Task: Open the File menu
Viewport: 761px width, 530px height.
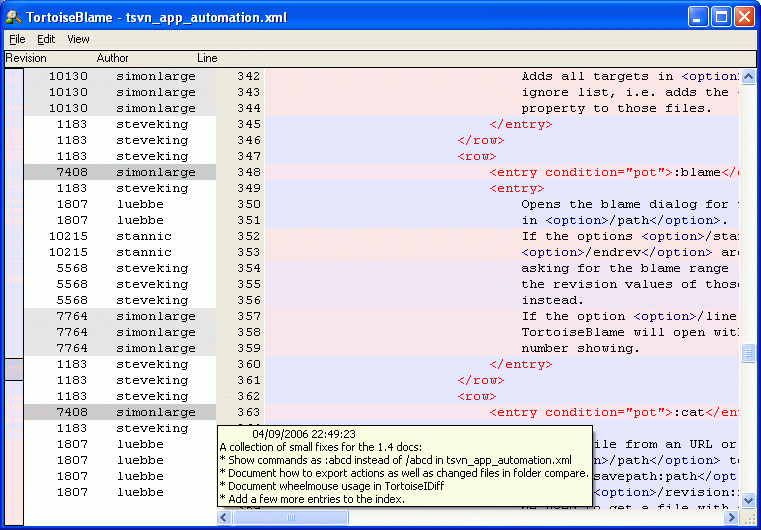Action: click(17, 39)
